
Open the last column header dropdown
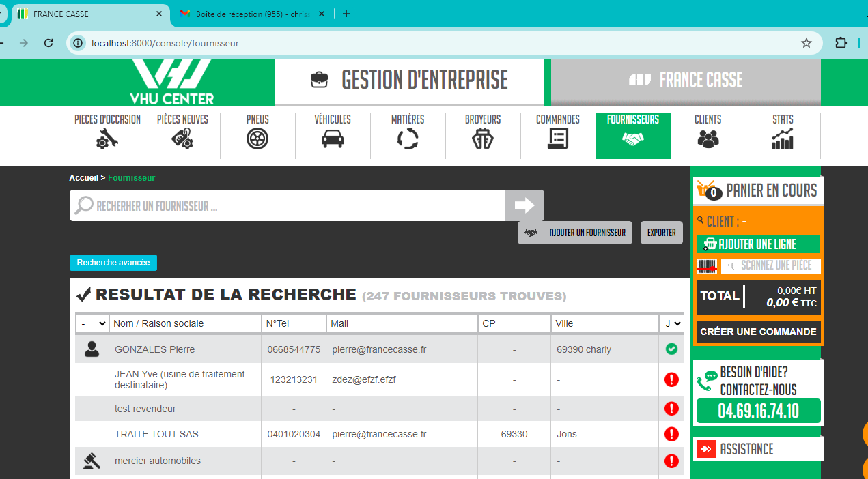[671, 323]
